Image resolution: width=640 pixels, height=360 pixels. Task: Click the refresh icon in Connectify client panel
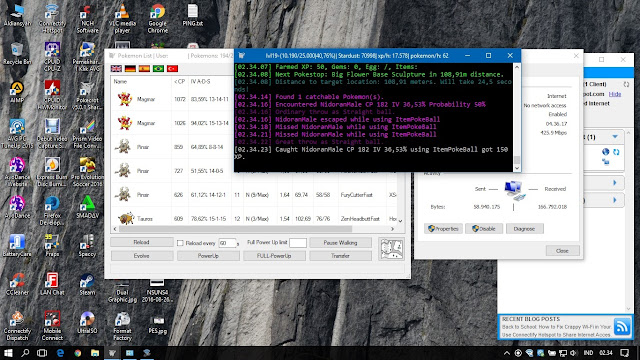616,152
